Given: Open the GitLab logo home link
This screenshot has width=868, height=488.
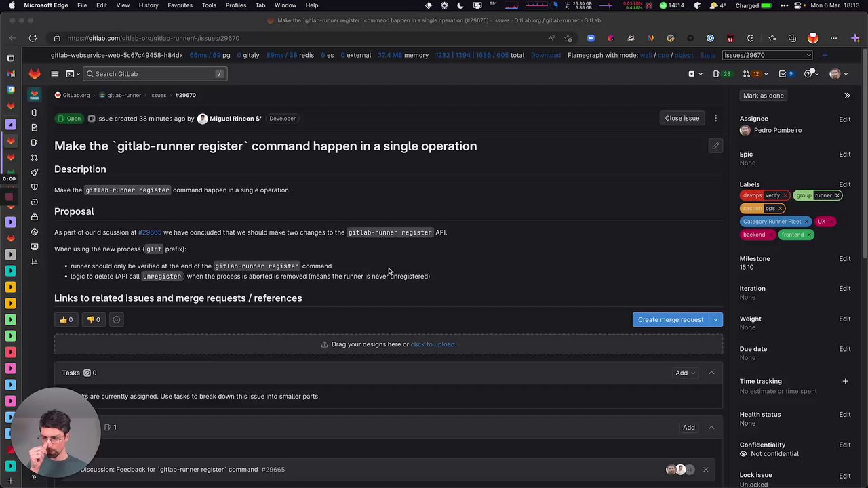Looking at the screenshot, I should [35, 73].
